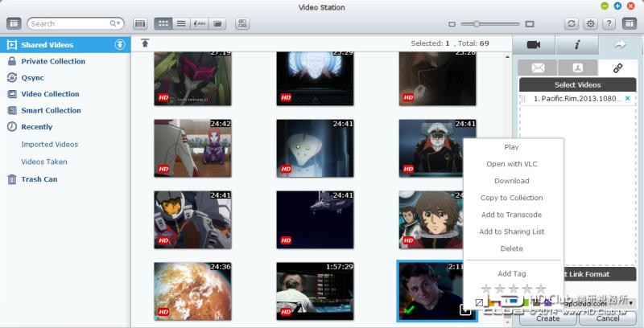Image resolution: width=644 pixels, height=328 pixels.
Task: Open Imported Videos list
Action: click(x=49, y=145)
